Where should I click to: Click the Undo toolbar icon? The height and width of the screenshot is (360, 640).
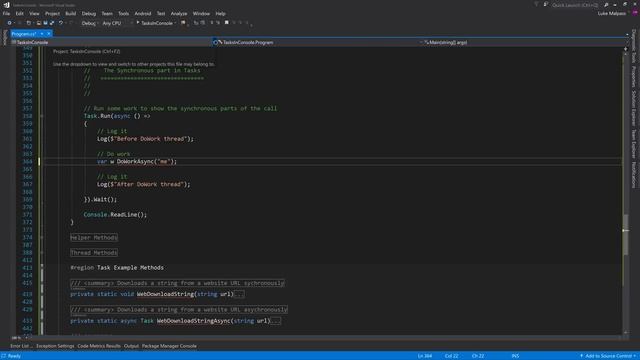pyautogui.click(x=61, y=23)
